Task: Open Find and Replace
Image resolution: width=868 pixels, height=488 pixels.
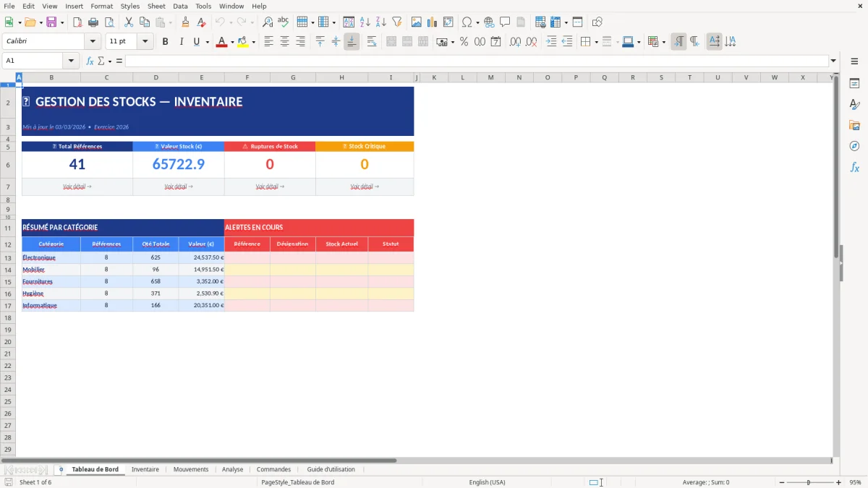Action: pyautogui.click(x=269, y=22)
